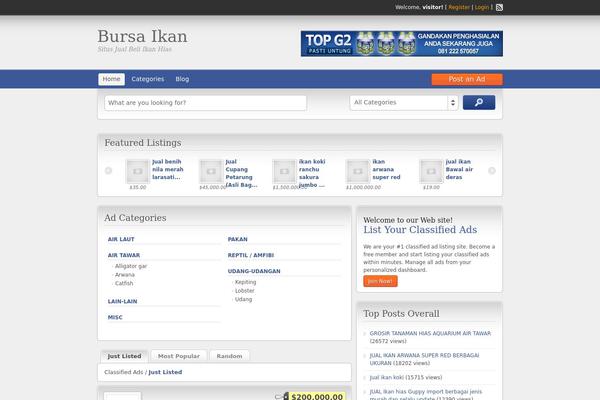Screen dimensions: 600x400
Task: Open thumbnail of Jual Cupang Petarung
Action: coord(211,171)
